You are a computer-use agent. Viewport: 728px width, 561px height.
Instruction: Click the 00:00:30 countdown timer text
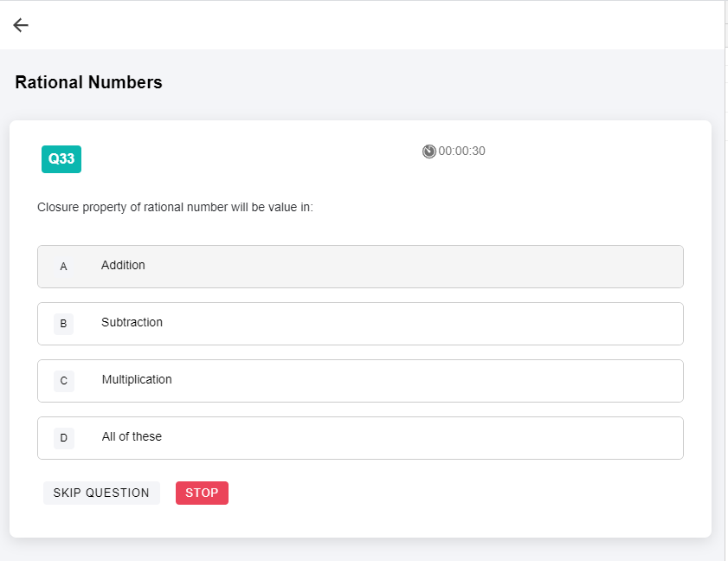(461, 151)
